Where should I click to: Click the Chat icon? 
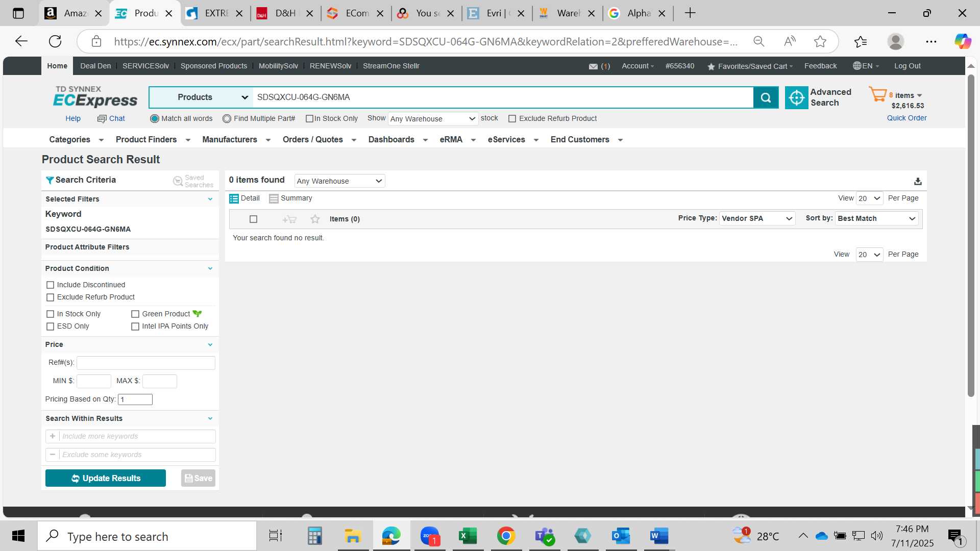(x=102, y=119)
